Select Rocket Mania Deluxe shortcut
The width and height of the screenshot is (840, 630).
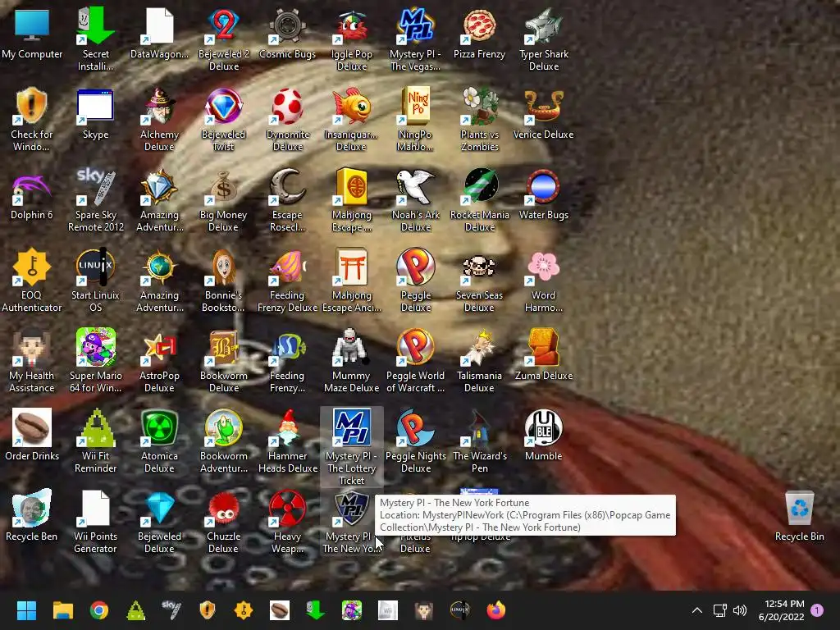(x=479, y=199)
